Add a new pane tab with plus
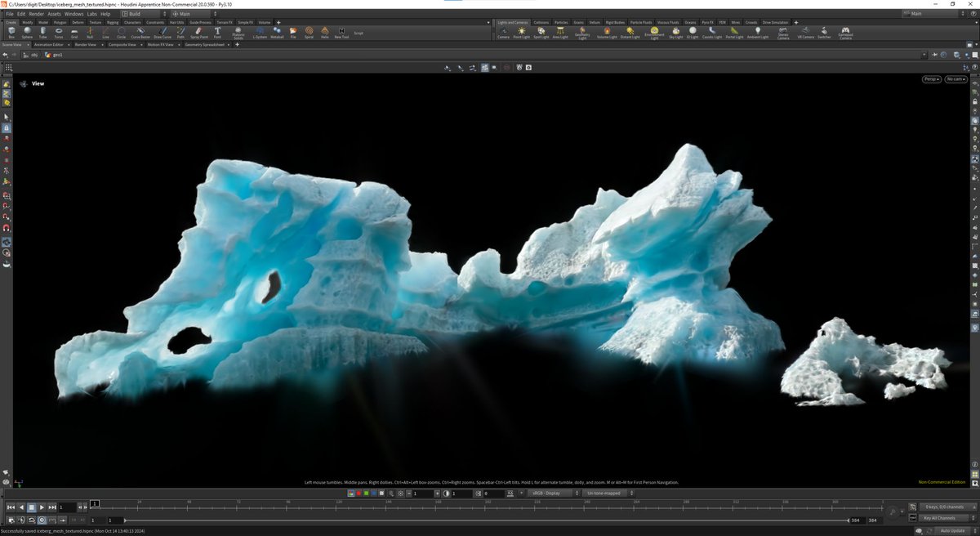The width and height of the screenshot is (980, 536). coord(238,44)
